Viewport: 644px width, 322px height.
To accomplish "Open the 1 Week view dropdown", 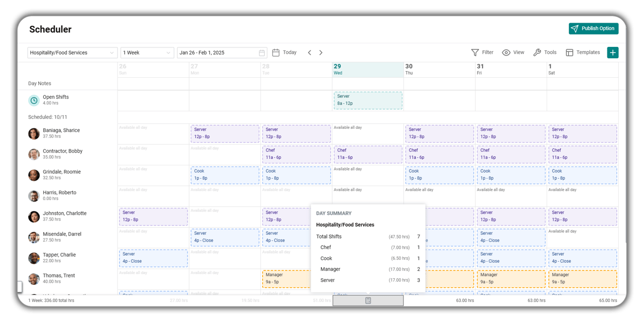I will point(146,52).
